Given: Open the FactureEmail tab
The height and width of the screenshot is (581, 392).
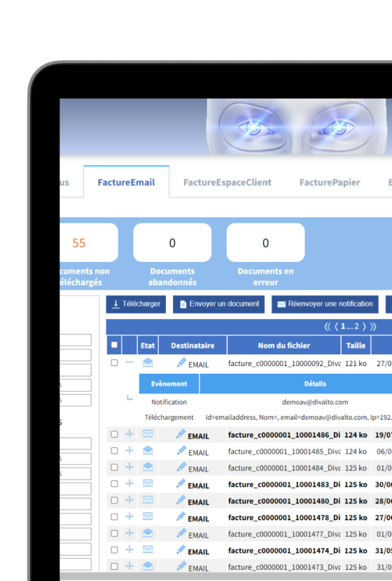Looking at the screenshot, I should click(x=126, y=182).
